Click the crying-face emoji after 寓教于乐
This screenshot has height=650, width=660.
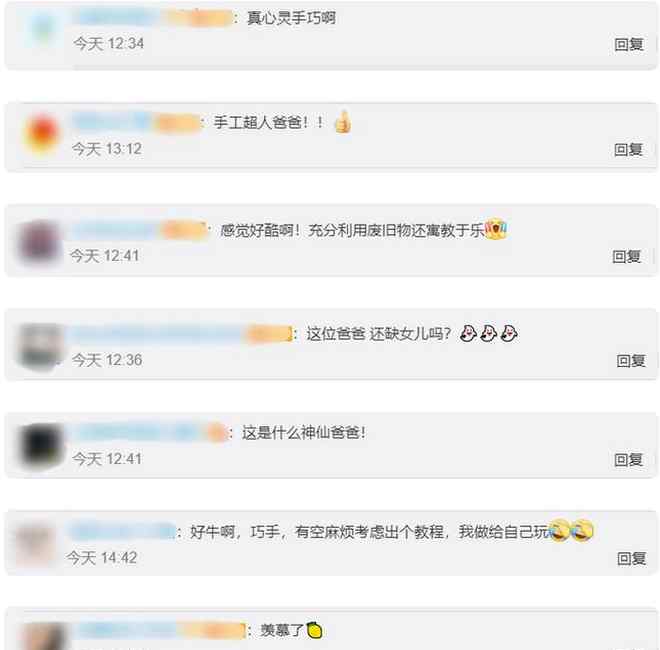496,229
